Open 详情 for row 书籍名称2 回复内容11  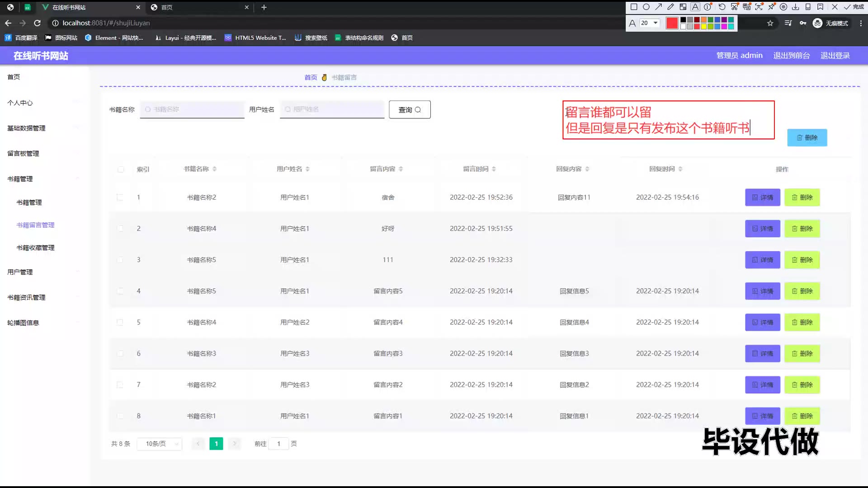tap(763, 197)
